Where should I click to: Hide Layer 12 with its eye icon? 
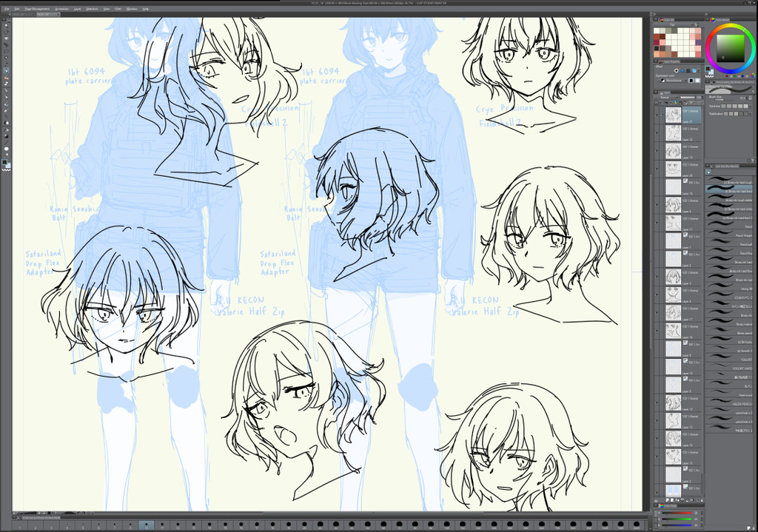[657, 402]
